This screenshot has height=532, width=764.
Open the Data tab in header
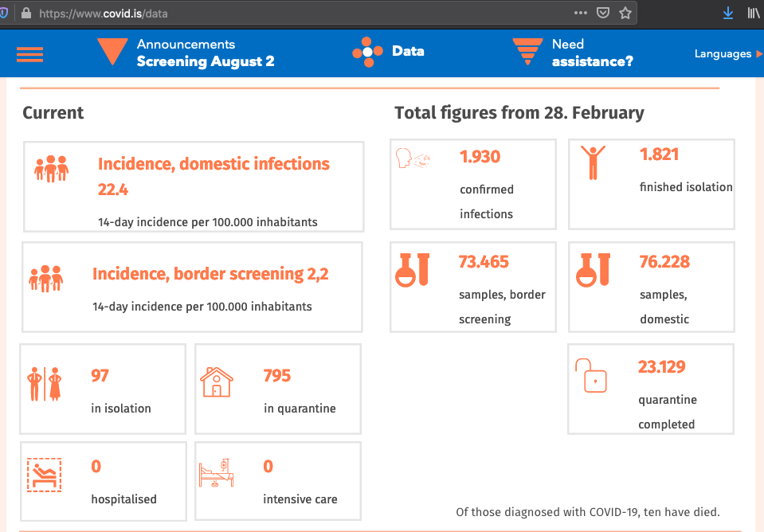pyautogui.click(x=408, y=51)
